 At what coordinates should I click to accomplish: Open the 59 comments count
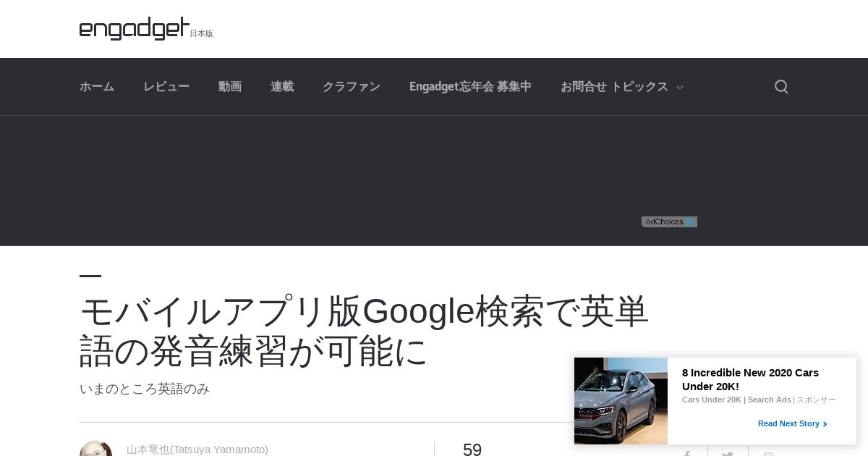click(472, 449)
